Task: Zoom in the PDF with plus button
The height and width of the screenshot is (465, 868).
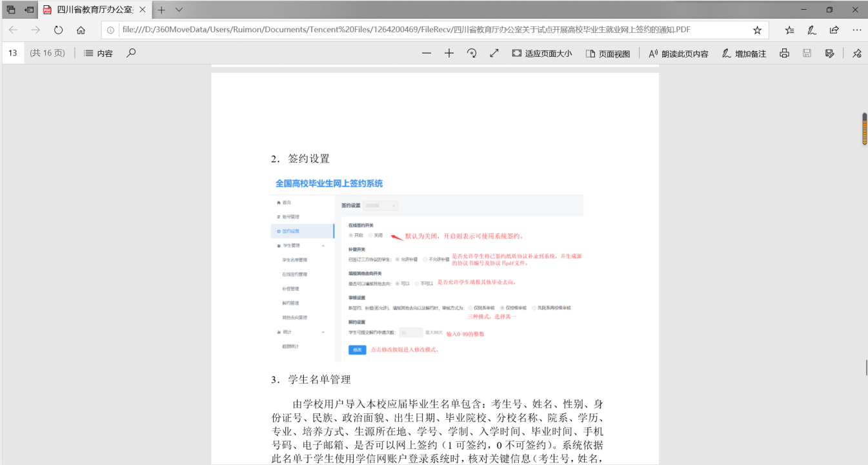Action: [x=449, y=53]
